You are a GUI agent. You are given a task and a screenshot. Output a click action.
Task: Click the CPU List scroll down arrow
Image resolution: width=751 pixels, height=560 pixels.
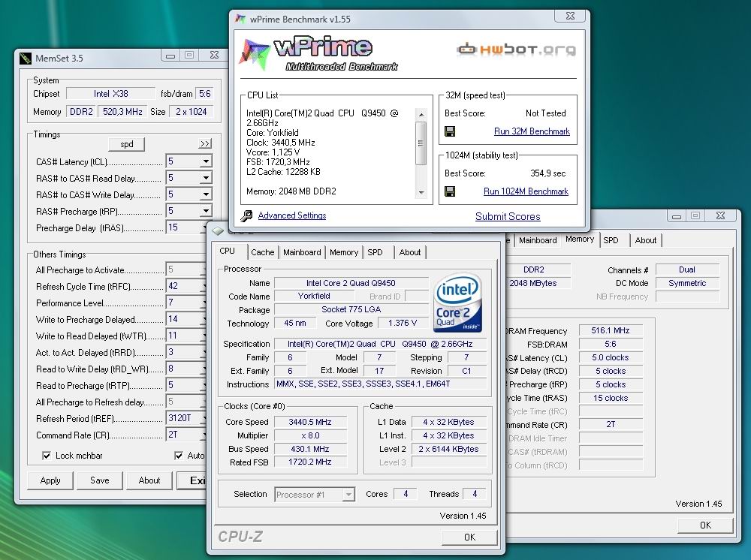[x=421, y=192]
